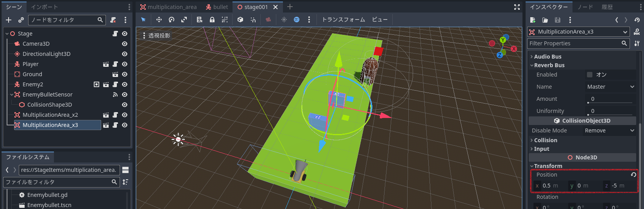
Task: Toggle snap magnet icon in viewport toolbar
Action: coord(253,20)
